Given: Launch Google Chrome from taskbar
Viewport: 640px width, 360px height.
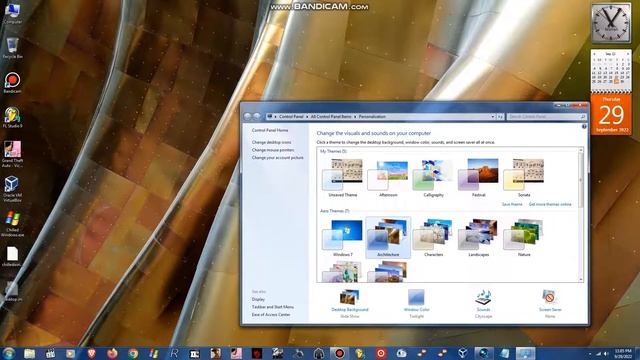Looking at the screenshot, I should (133, 353).
